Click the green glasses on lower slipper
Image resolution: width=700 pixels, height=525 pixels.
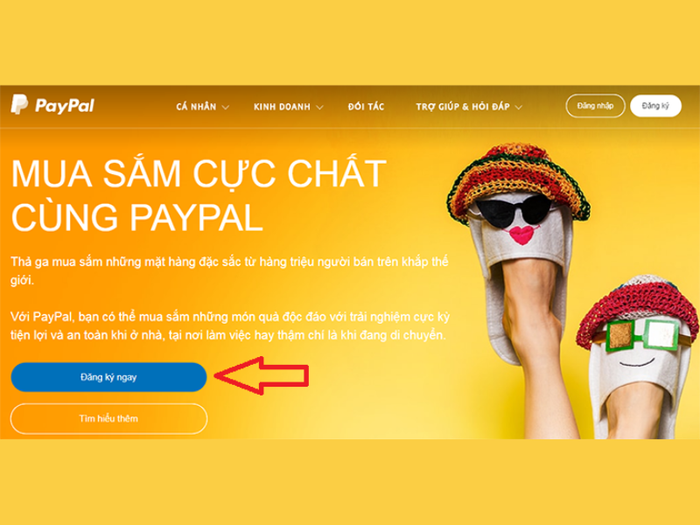click(643, 335)
